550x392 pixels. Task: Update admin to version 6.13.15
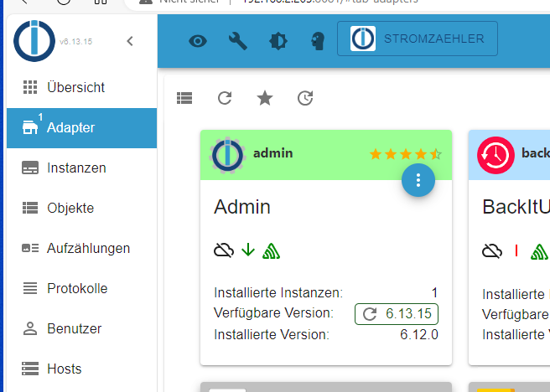(397, 314)
